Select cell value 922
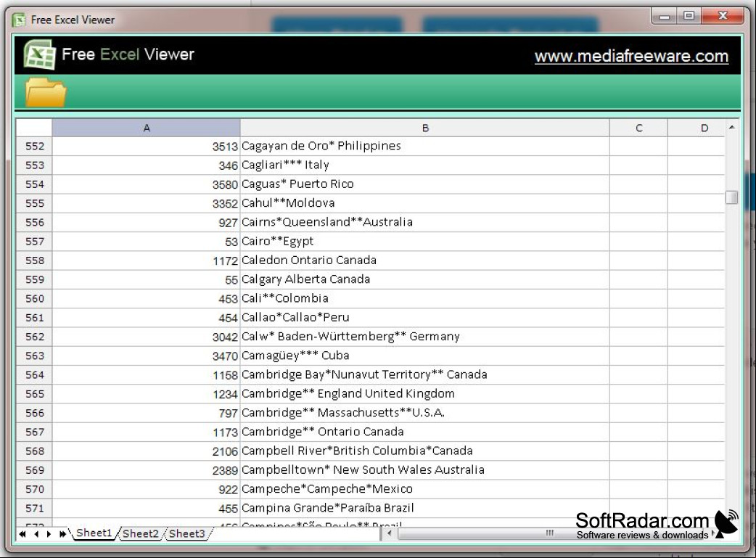This screenshot has width=756, height=558. click(x=146, y=489)
